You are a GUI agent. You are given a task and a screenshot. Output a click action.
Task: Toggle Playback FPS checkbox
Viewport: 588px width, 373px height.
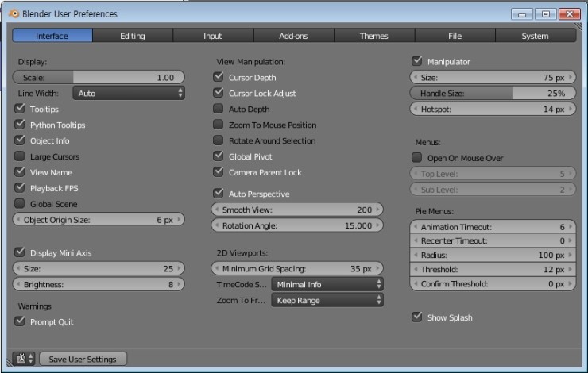click(20, 187)
